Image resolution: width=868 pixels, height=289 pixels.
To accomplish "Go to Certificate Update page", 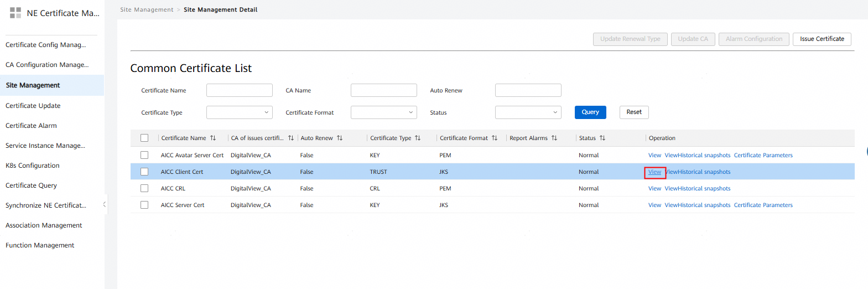I will (x=33, y=106).
